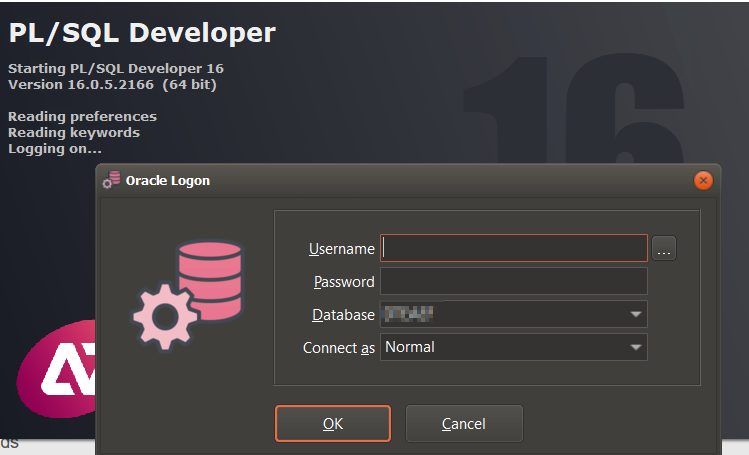Click the Password input field
The image size is (749, 455).
pos(514,281)
